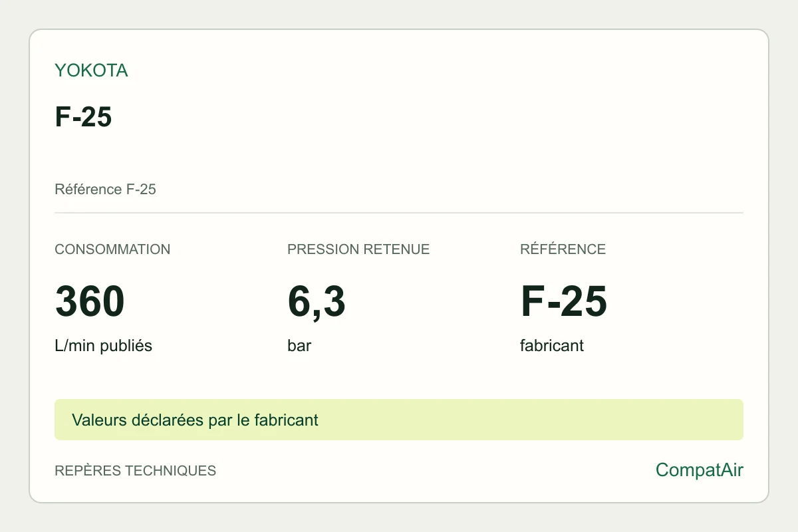Click the L/min publiés unit text
This screenshot has width=798, height=532.
tap(103, 346)
